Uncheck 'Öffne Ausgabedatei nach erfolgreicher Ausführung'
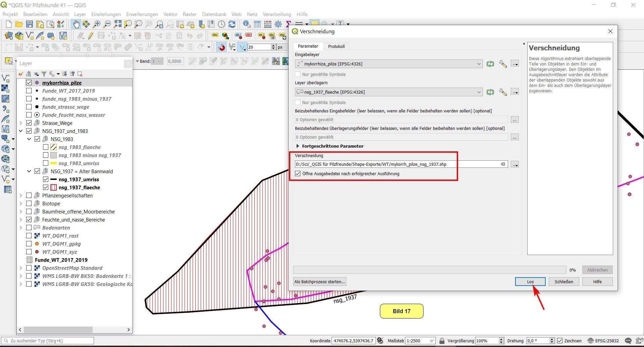The image size is (644, 347). tap(298, 174)
